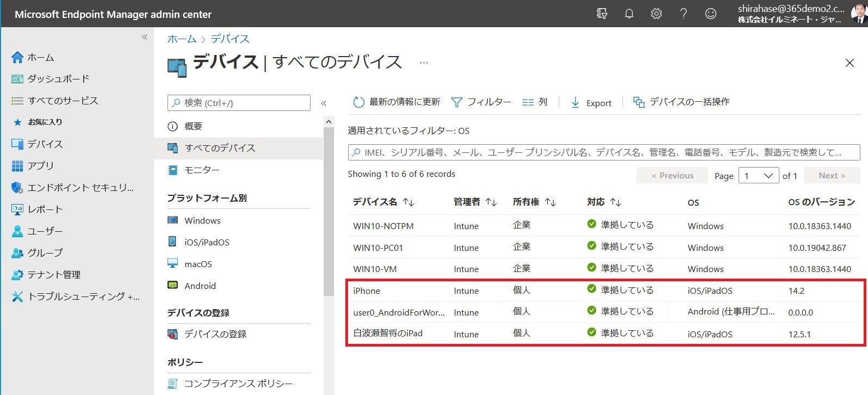This screenshot has width=868, height=395.
Task: Click the ホーム breadcrumb link
Action: pyautogui.click(x=182, y=39)
